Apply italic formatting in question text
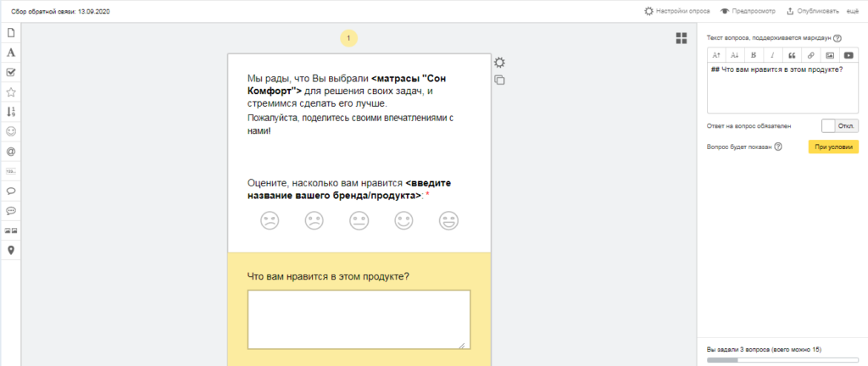 [772, 55]
